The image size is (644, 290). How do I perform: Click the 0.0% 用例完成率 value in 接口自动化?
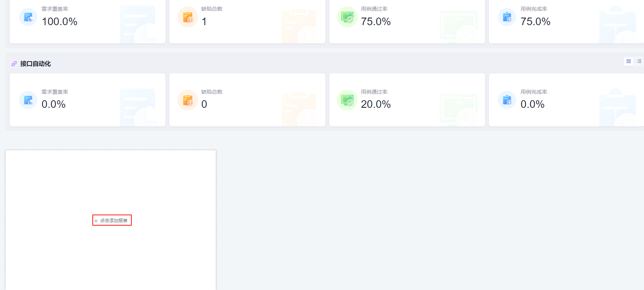(532, 104)
